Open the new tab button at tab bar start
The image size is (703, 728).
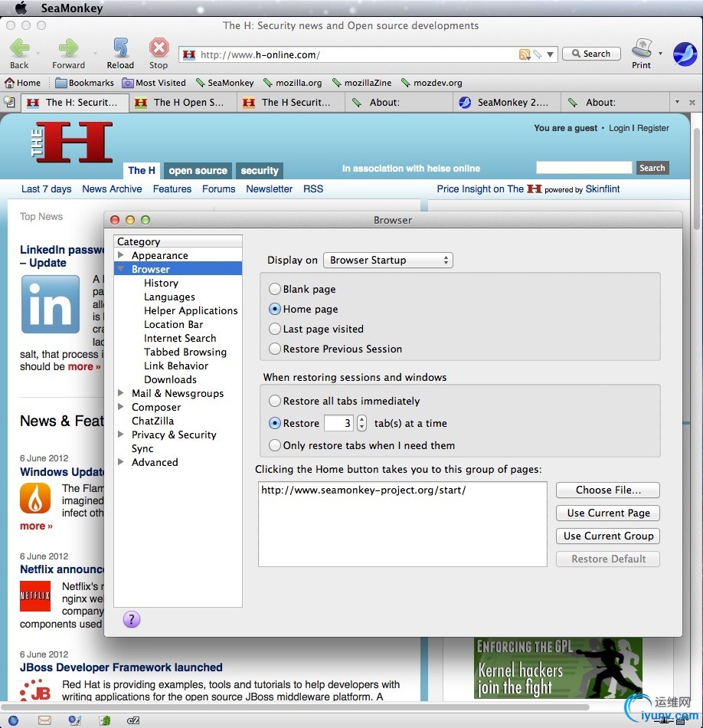[9, 102]
